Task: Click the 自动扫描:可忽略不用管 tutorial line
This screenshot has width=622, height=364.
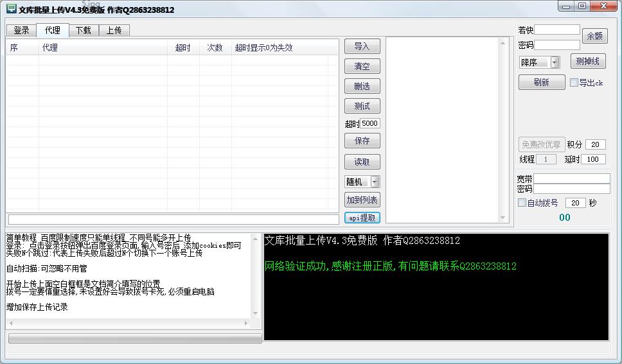Action: pos(47,268)
